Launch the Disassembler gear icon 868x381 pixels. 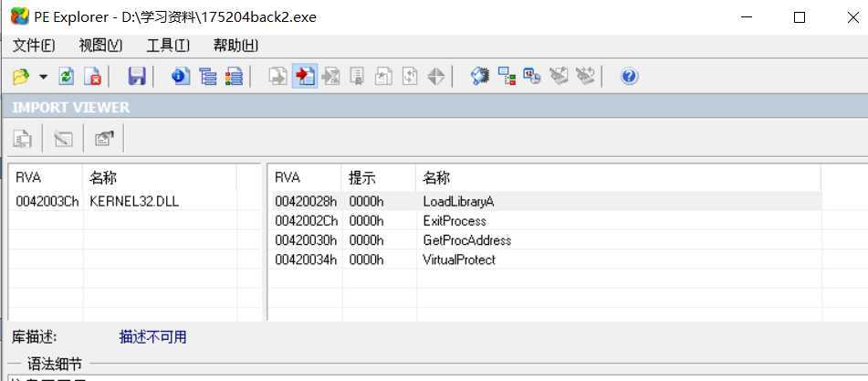pos(480,77)
